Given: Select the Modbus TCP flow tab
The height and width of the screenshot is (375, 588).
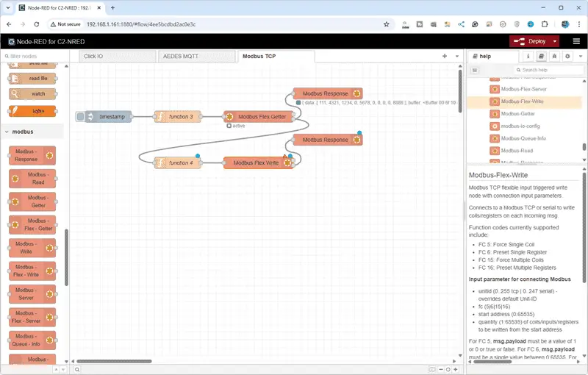Looking at the screenshot, I should [x=276, y=56].
